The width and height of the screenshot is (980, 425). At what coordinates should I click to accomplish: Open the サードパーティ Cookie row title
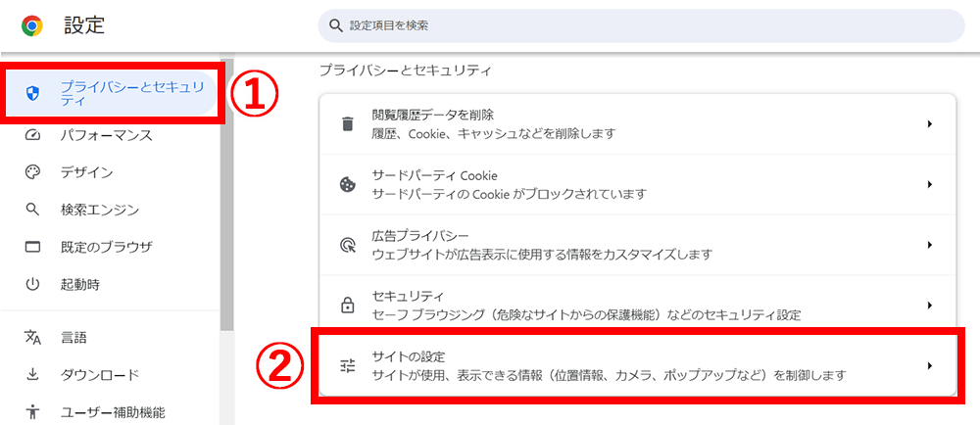click(x=434, y=176)
